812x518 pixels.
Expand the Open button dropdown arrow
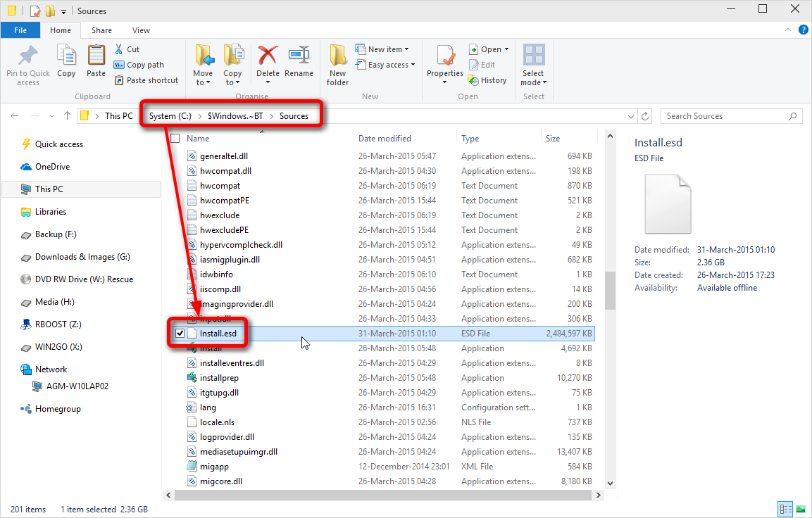(x=506, y=49)
